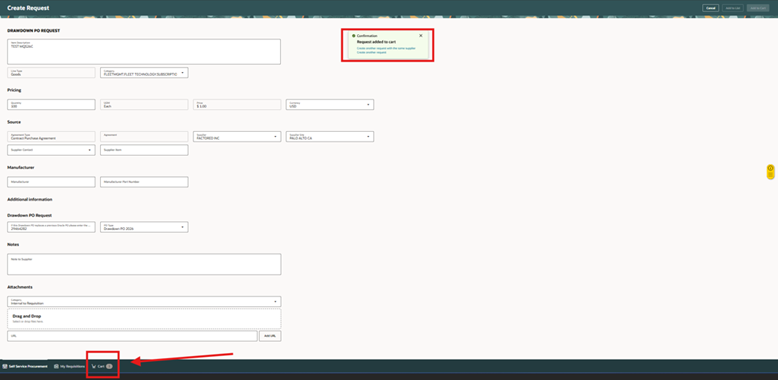Click the 'Create Request' page title
The width and height of the screenshot is (778, 380).
coord(28,8)
